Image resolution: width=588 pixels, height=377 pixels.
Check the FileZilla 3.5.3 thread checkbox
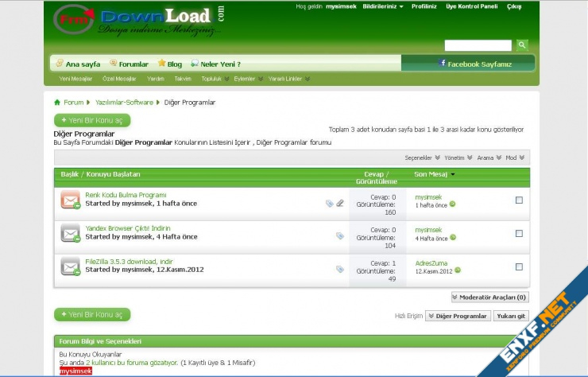tap(519, 266)
